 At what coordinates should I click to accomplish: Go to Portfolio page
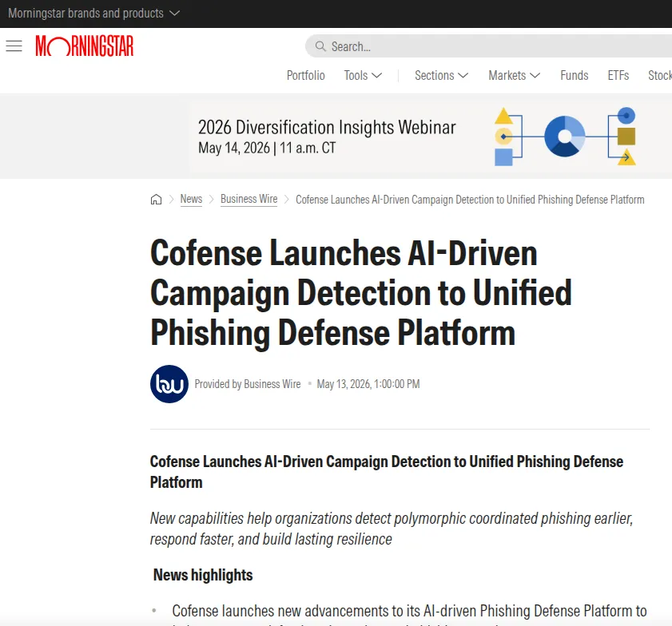coord(305,75)
